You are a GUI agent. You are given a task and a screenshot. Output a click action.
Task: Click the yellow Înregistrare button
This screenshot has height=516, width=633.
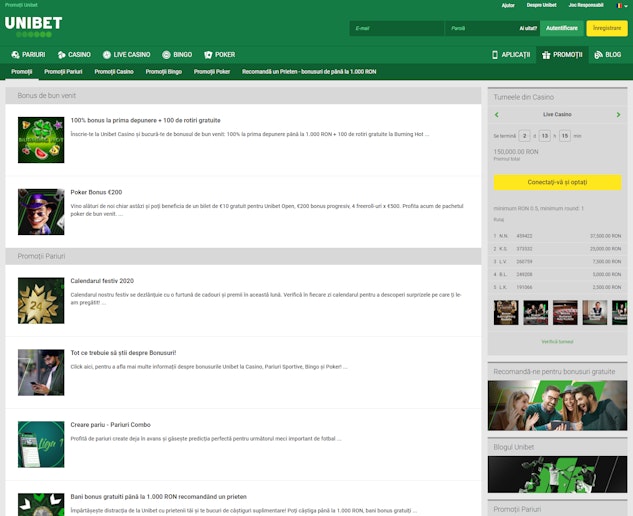click(x=607, y=28)
